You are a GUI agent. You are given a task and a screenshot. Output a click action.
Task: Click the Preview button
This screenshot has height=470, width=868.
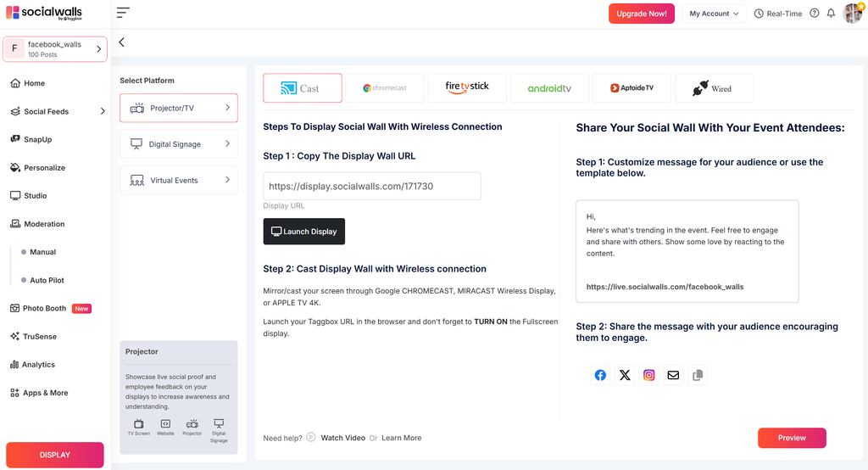coord(792,438)
